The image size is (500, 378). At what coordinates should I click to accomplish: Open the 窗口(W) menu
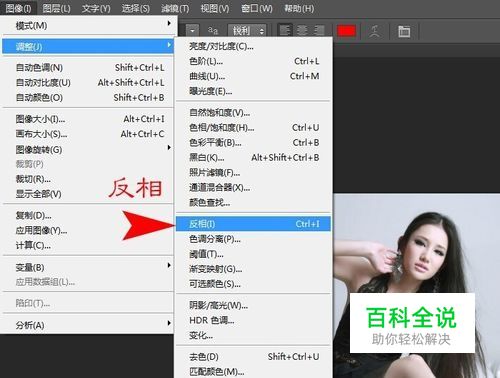coord(257,8)
